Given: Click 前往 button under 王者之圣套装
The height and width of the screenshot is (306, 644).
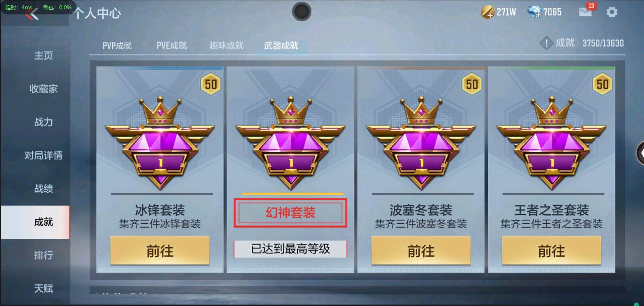Looking at the screenshot, I should coord(551,251).
